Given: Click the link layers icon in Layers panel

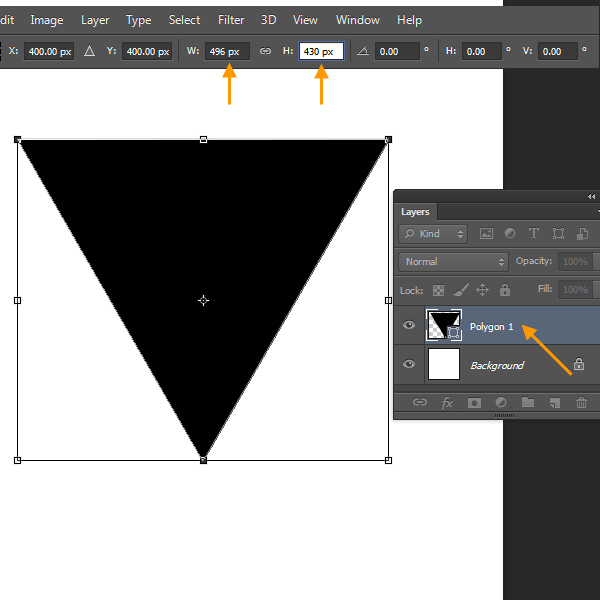Looking at the screenshot, I should point(420,403).
